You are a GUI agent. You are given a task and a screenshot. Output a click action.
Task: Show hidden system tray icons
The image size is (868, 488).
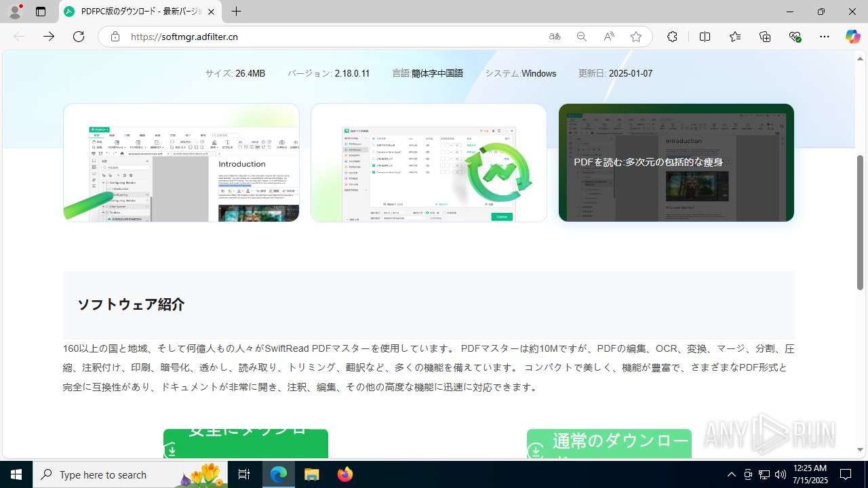tap(731, 474)
